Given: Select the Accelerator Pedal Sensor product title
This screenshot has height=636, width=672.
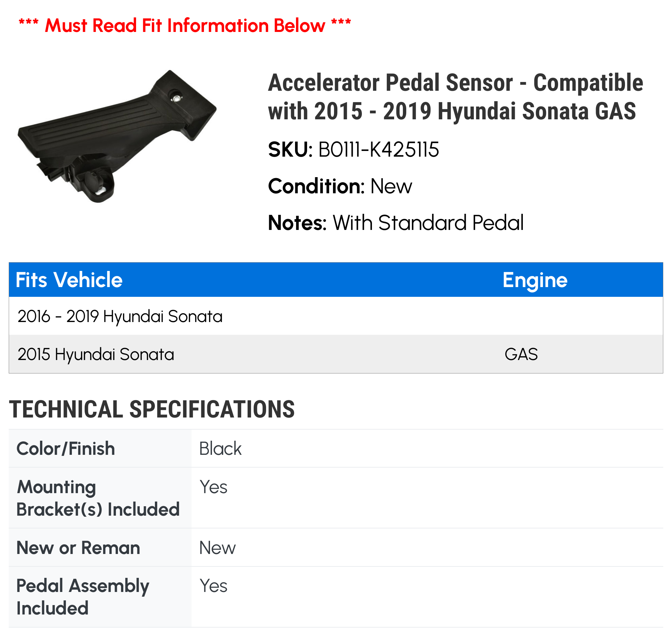Looking at the screenshot, I should [455, 97].
